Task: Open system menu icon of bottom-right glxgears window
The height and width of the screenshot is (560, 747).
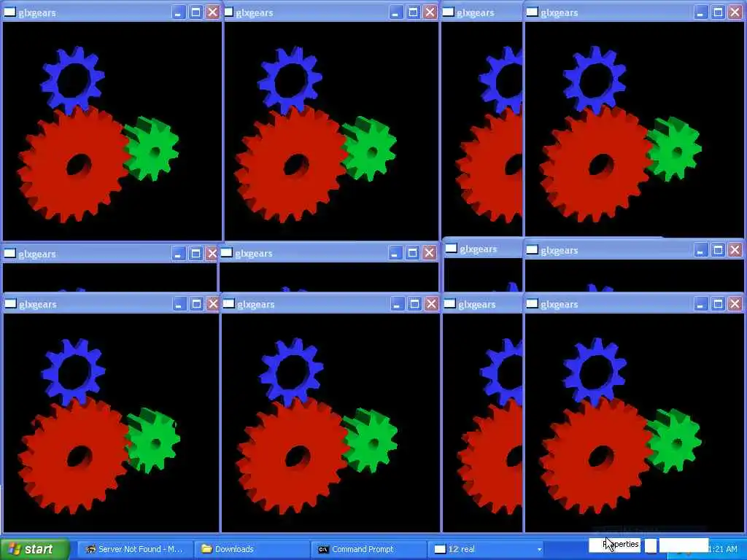Action: click(532, 304)
